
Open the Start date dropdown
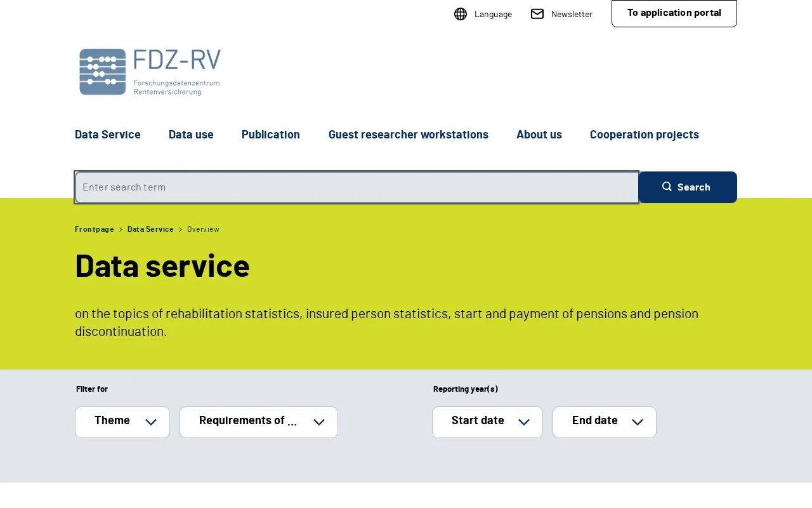pyautogui.click(x=487, y=422)
